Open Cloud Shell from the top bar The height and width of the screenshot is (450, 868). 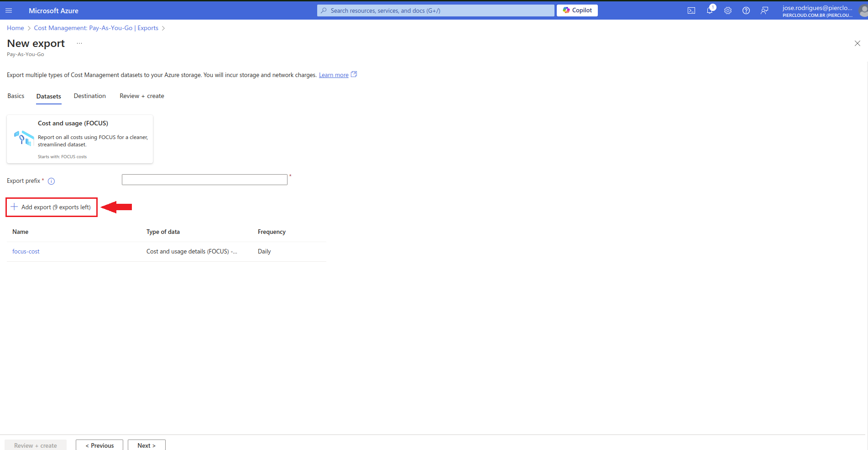coord(691,10)
